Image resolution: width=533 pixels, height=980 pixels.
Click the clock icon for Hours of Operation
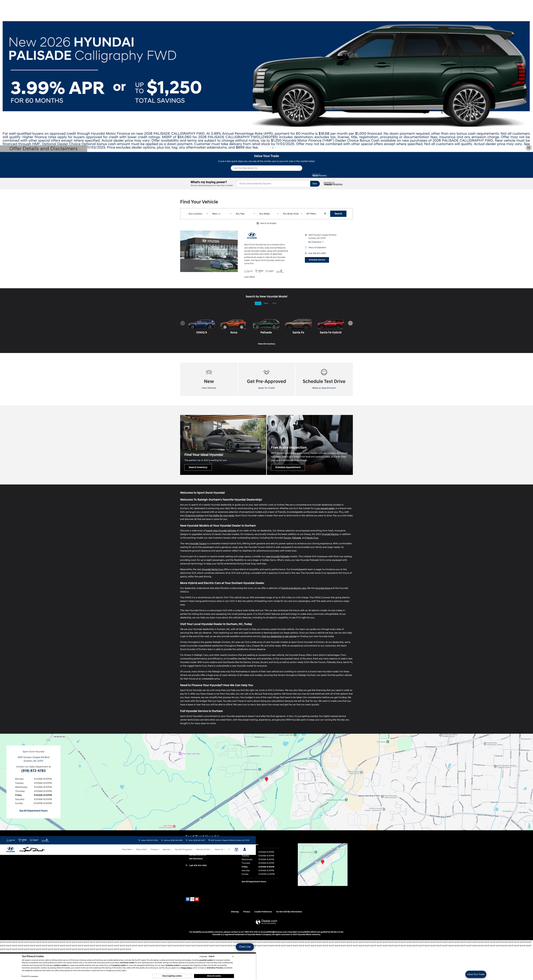pos(306,247)
